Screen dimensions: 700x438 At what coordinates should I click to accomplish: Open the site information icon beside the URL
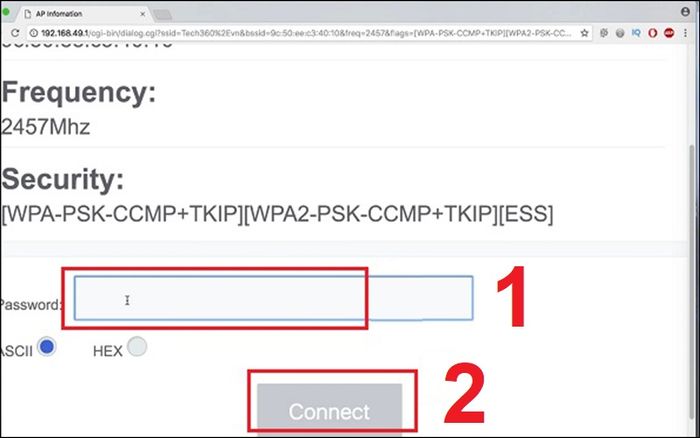[x=33, y=33]
